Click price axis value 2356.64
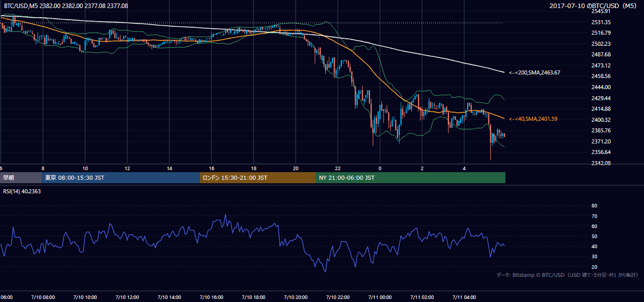The height and width of the screenshot is (302, 644). (x=601, y=152)
